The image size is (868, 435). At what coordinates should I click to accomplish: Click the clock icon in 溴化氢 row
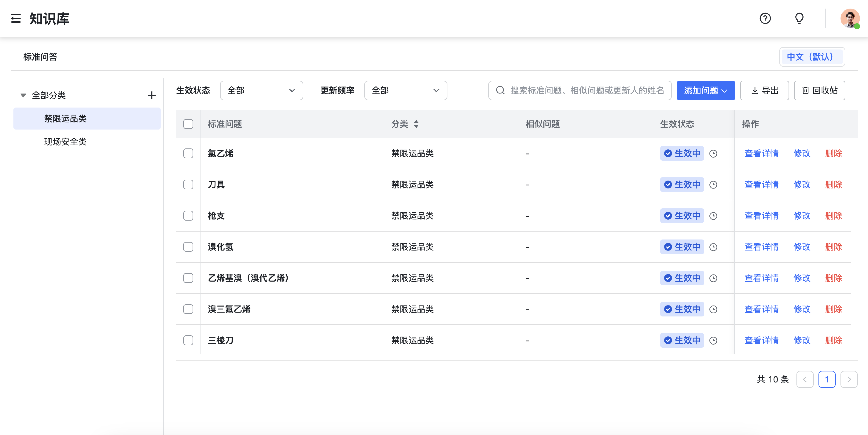[x=713, y=247]
